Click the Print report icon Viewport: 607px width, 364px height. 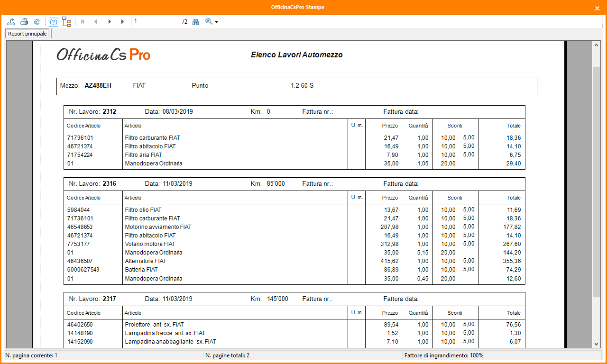pos(24,21)
